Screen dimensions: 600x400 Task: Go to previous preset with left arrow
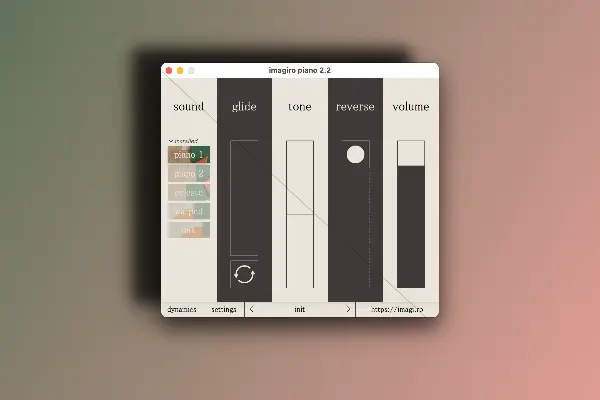[x=251, y=309]
